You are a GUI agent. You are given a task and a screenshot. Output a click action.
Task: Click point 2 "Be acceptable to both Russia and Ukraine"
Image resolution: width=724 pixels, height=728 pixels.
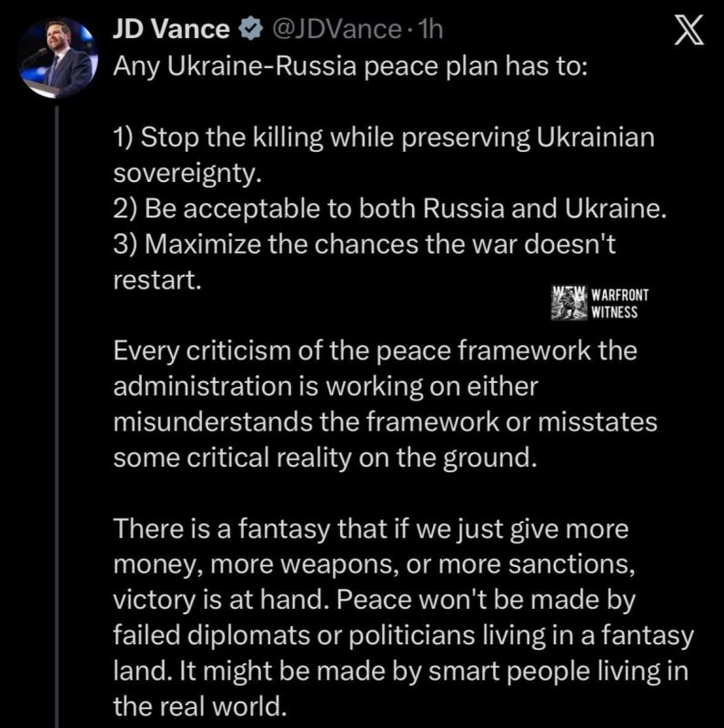(x=391, y=207)
